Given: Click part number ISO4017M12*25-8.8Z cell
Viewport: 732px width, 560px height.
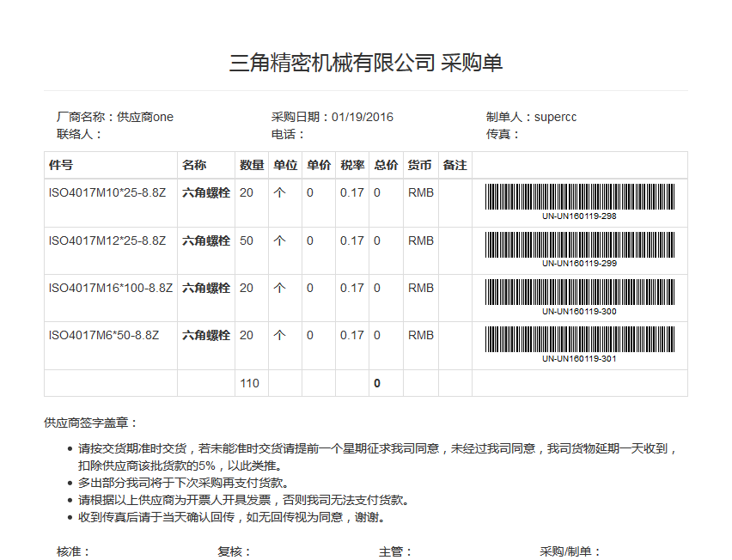Looking at the screenshot, I should coord(107,240).
